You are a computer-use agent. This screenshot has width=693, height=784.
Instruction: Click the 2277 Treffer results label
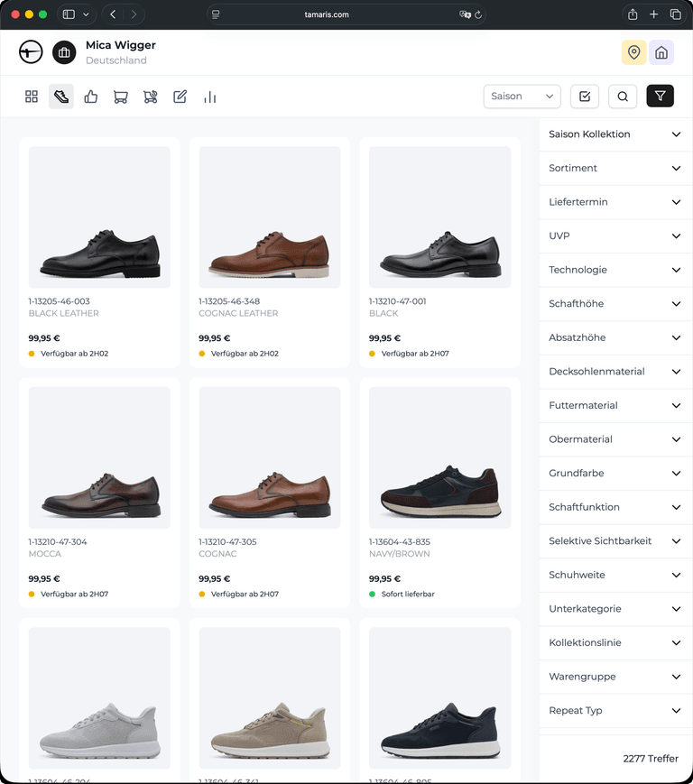[650, 758]
